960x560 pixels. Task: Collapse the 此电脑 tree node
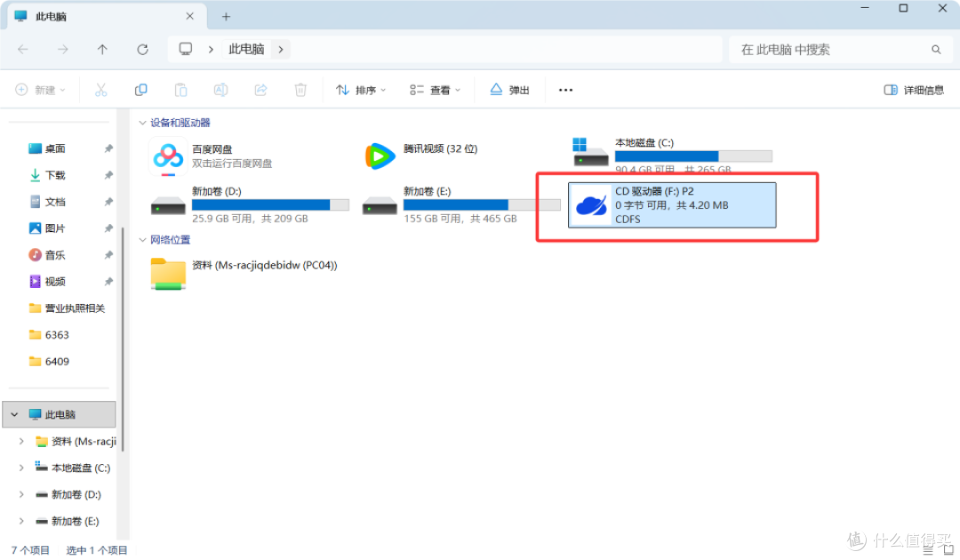pyautogui.click(x=14, y=414)
